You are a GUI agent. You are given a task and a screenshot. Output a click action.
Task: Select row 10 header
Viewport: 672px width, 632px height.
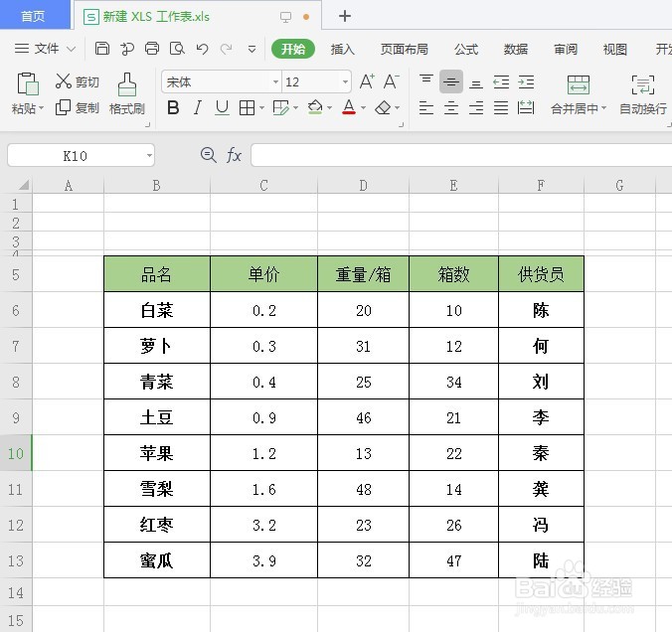pos(16,453)
